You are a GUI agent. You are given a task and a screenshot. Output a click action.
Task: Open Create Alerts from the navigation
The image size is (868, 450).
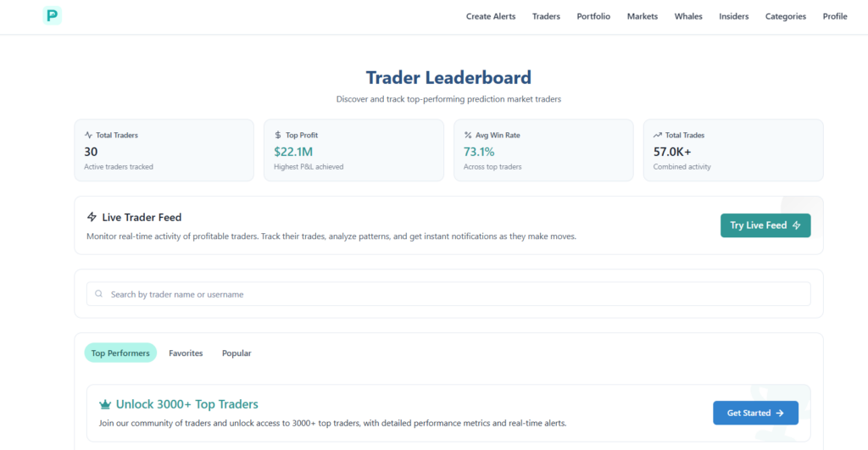coord(491,17)
